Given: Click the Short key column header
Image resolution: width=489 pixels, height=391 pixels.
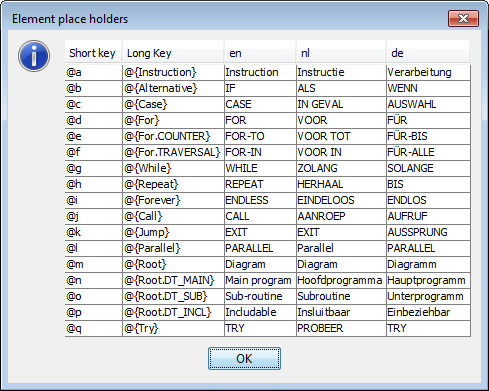Looking at the screenshot, I should tap(93, 53).
